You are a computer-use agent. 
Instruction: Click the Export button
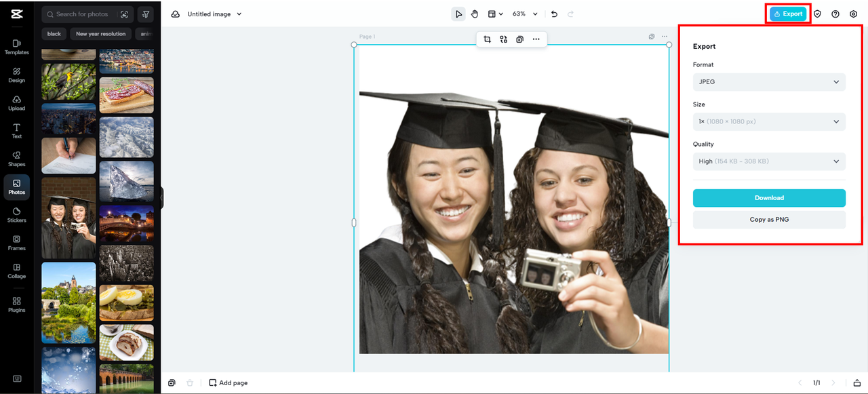point(788,14)
